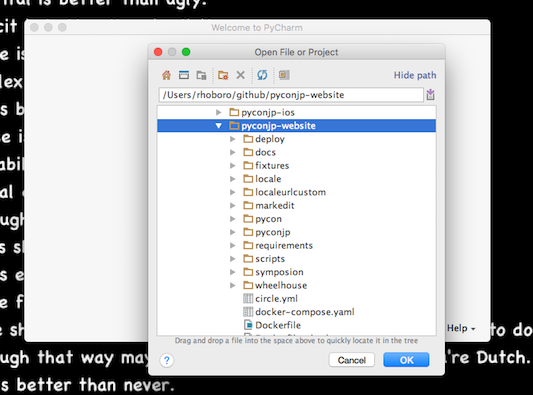
Task: Select the project directory toolbar icon
Action: point(202,75)
